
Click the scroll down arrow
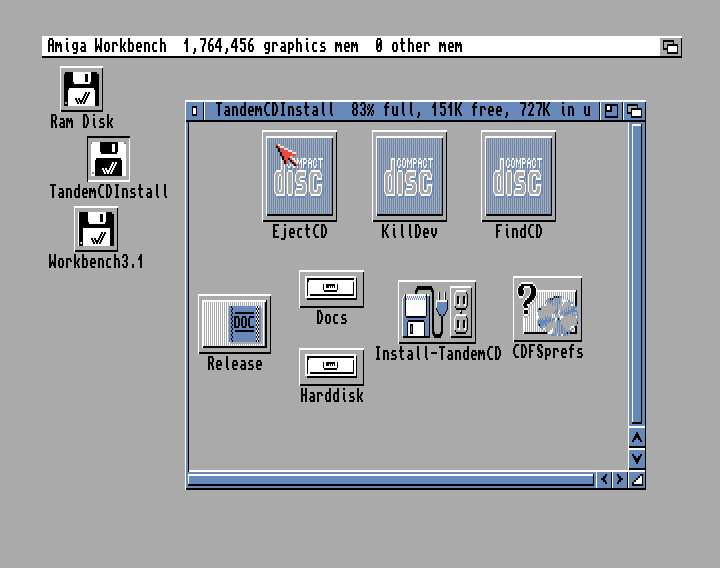pos(636,458)
